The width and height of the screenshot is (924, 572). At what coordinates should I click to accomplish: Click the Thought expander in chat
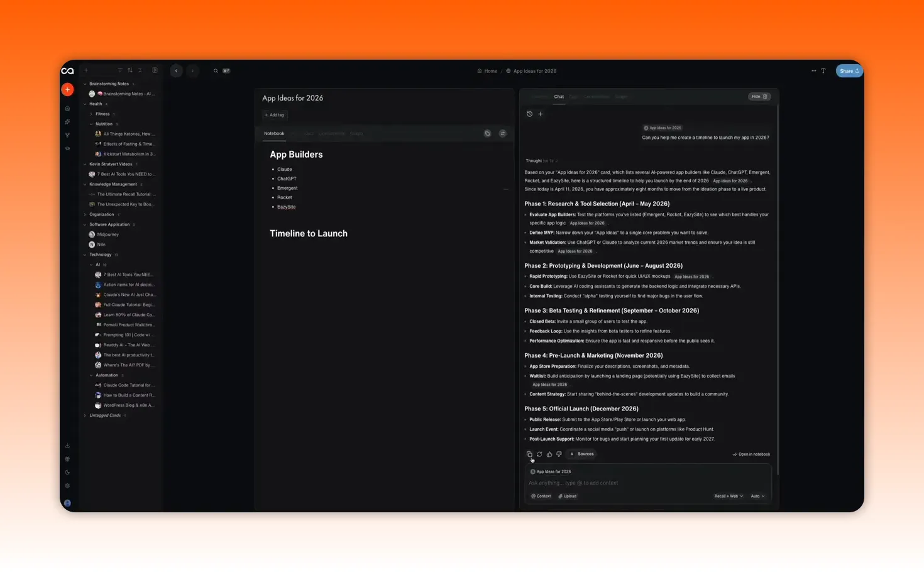click(x=541, y=161)
